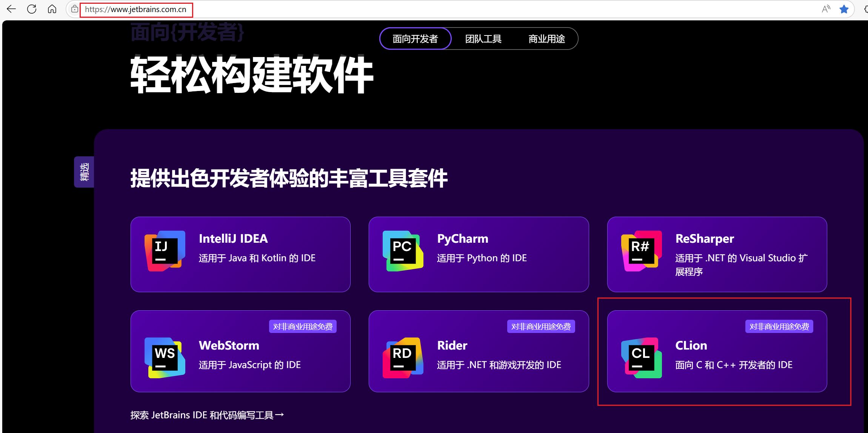Click text 适用于 JavaScript 的 IDE
868x433 pixels.
(250, 365)
